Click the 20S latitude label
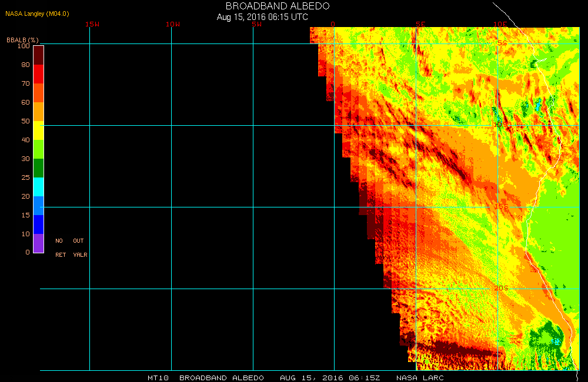588x382 pixels. pyautogui.click(x=502, y=288)
